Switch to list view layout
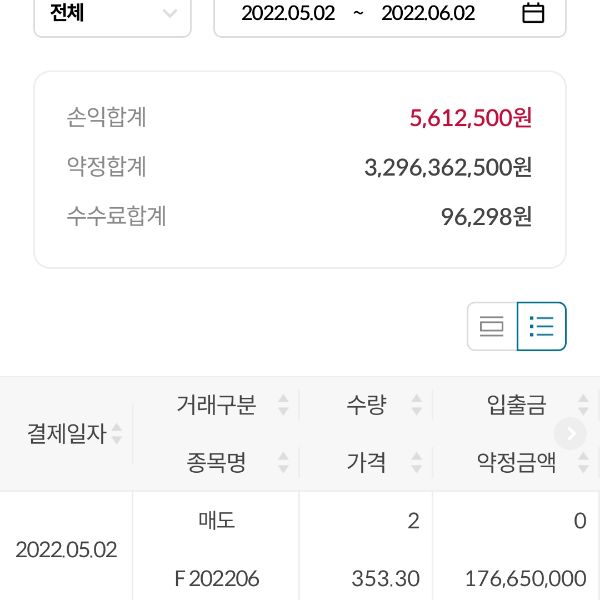Viewport: 600px width, 600px height. click(542, 326)
